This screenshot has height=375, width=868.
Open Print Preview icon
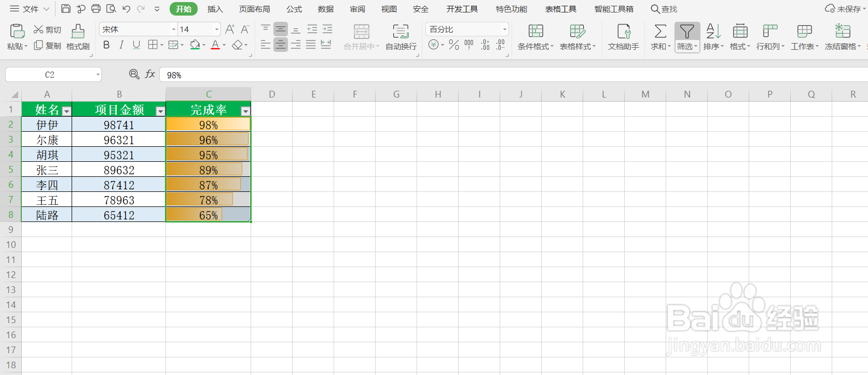tap(111, 9)
